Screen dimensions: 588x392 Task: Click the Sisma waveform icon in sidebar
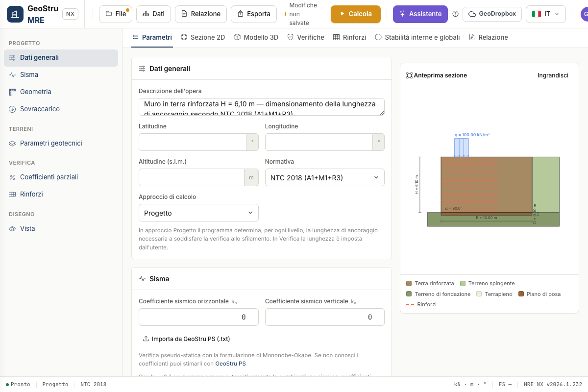click(x=12, y=75)
